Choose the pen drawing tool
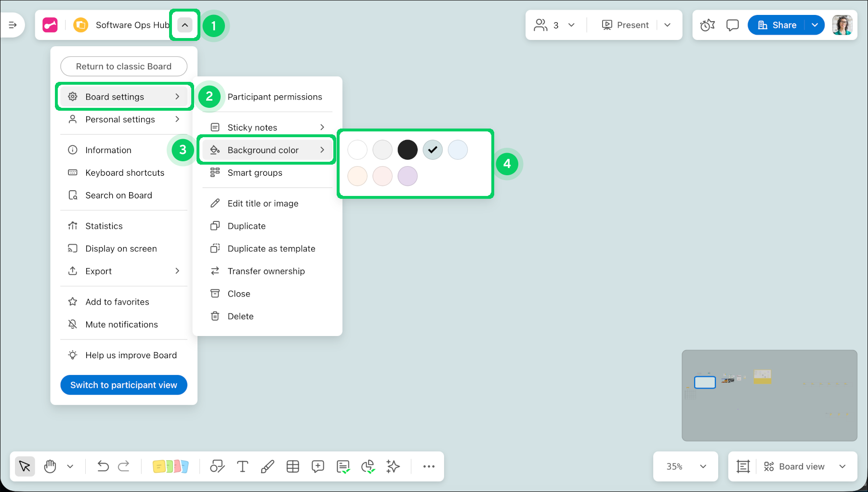This screenshot has width=868, height=492. tap(267, 466)
